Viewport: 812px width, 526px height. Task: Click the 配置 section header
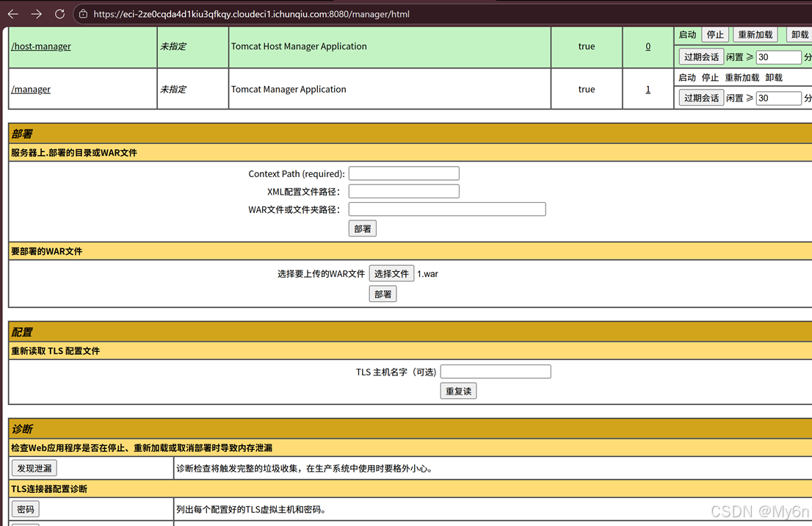point(22,331)
